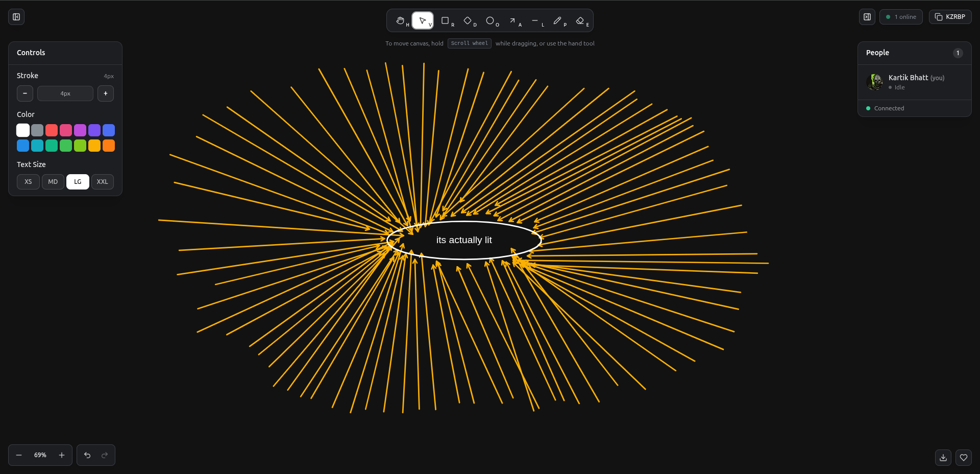Select the Hand pan tool
The width and height of the screenshot is (980, 474).
[x=401, y=21]
